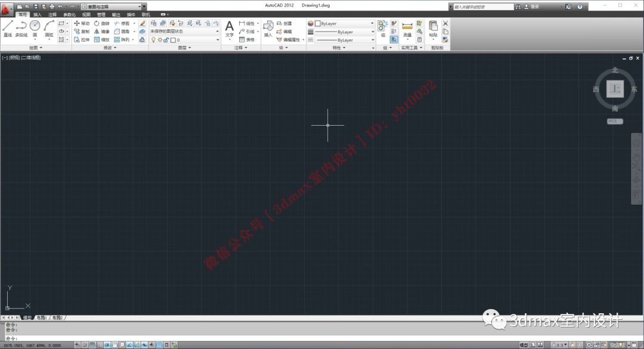Choose the Scale (缩放) tool
The image size is (644, 349).
pyautogui.click(x=101, y=40)
